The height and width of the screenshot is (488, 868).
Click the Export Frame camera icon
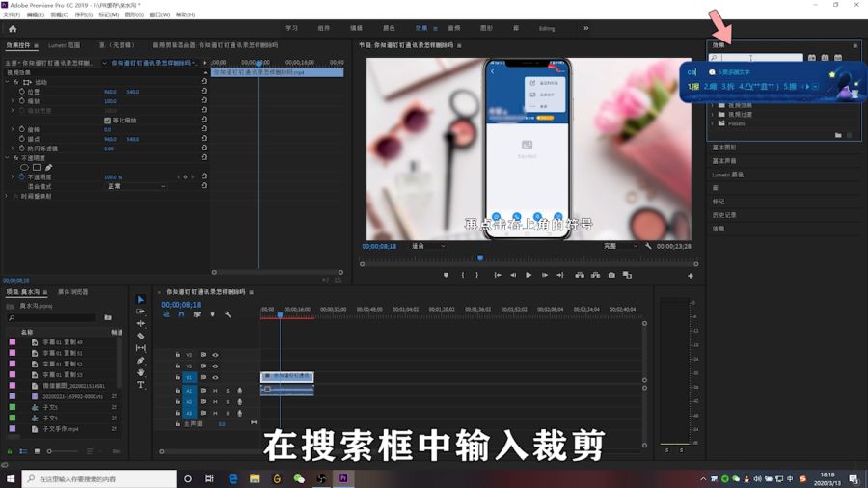pyautogui.click(x=611, y=275)
